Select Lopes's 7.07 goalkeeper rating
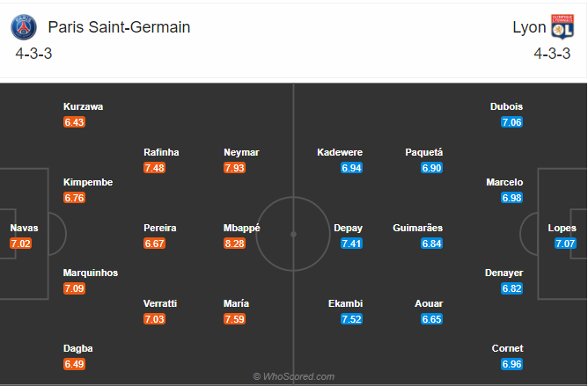588x386 pixels. click(565, 243)
